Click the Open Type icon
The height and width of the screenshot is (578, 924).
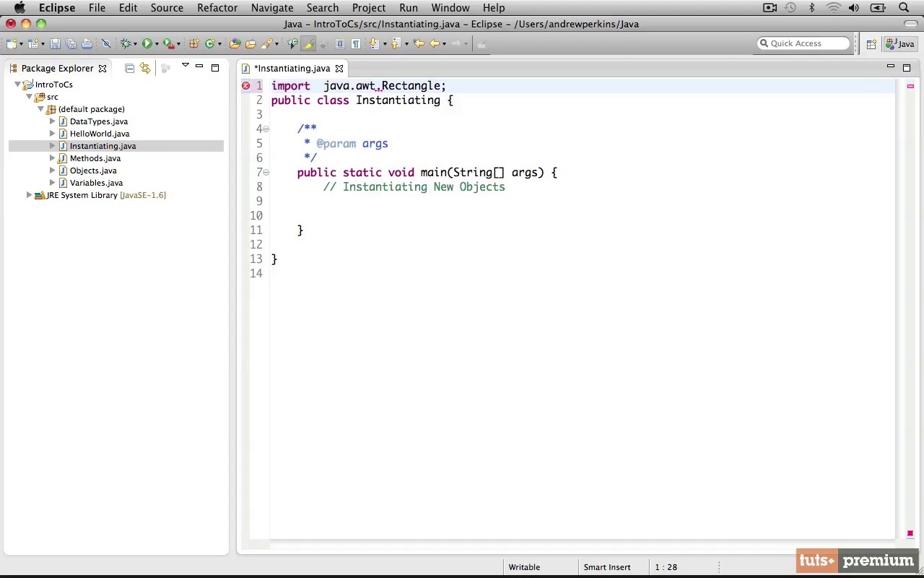235,44
